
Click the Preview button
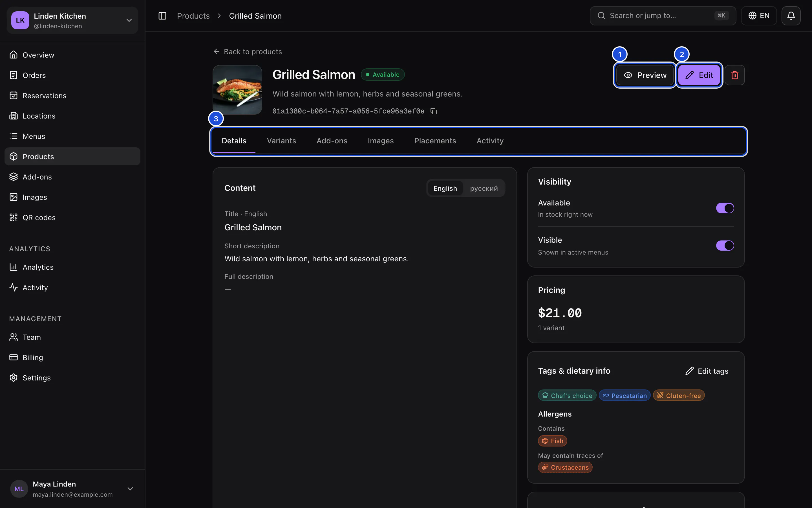645,75
